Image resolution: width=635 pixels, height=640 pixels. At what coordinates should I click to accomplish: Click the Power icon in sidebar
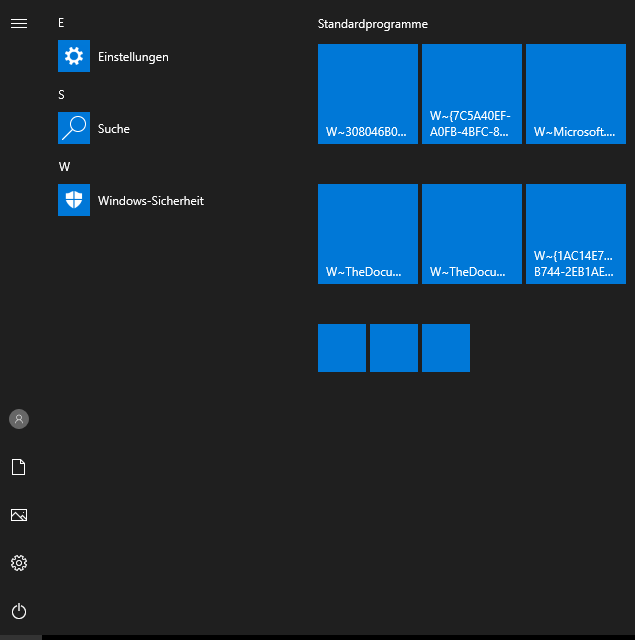[x=19, y=611]
